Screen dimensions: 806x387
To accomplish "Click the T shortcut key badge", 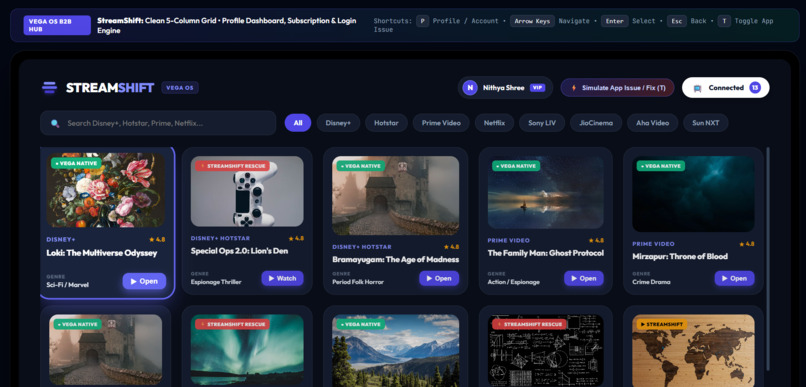I will (724, 21).
